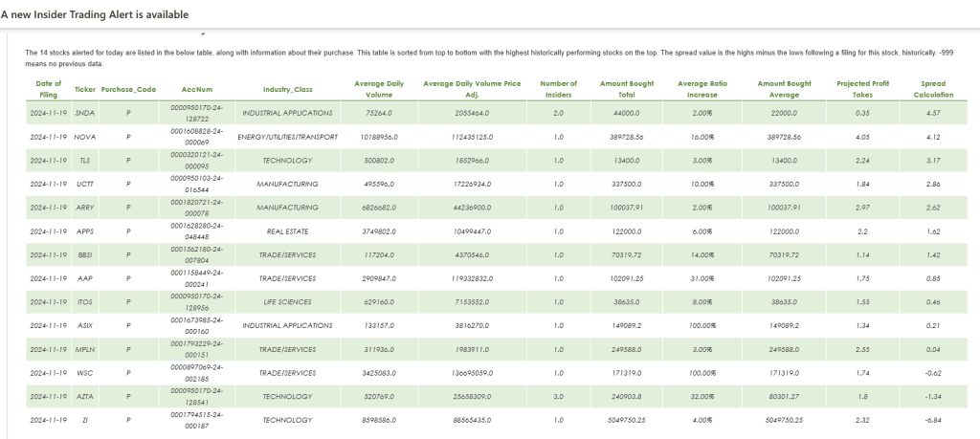Click the Insider Trading Alert heading
980x439 pixels.
click(95, 14)
